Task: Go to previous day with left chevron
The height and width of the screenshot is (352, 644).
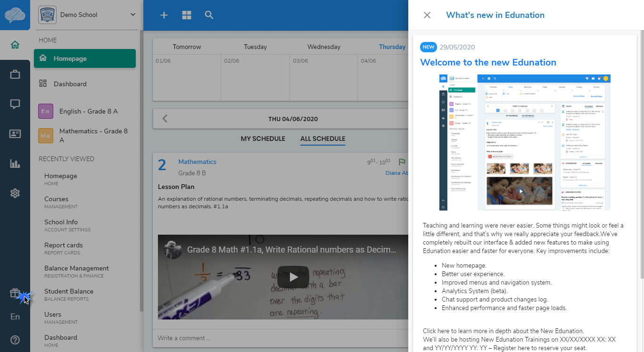Action: pos(165,119)
